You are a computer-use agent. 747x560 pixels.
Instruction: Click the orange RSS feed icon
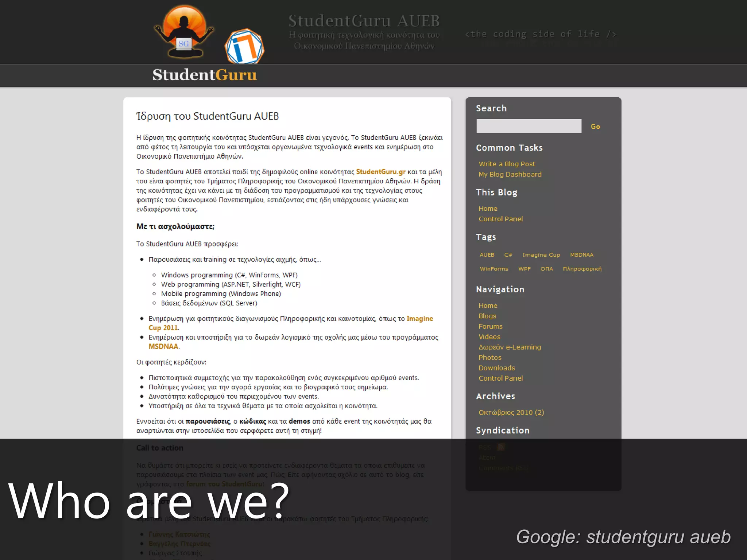click(501, 447)
